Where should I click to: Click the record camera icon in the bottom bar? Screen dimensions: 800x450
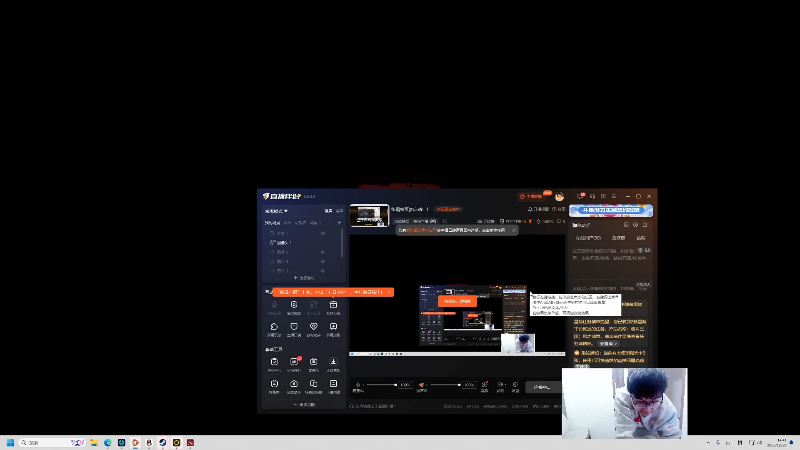coord(500,385)
